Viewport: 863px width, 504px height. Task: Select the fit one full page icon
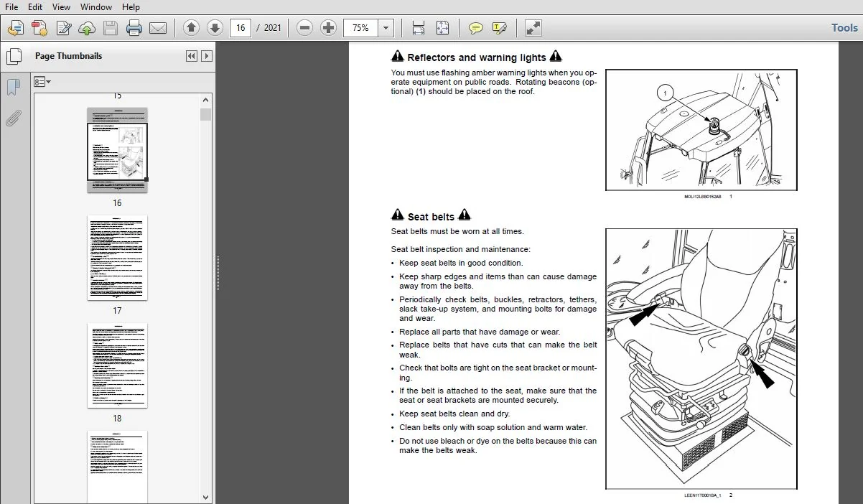coord(442,28)
